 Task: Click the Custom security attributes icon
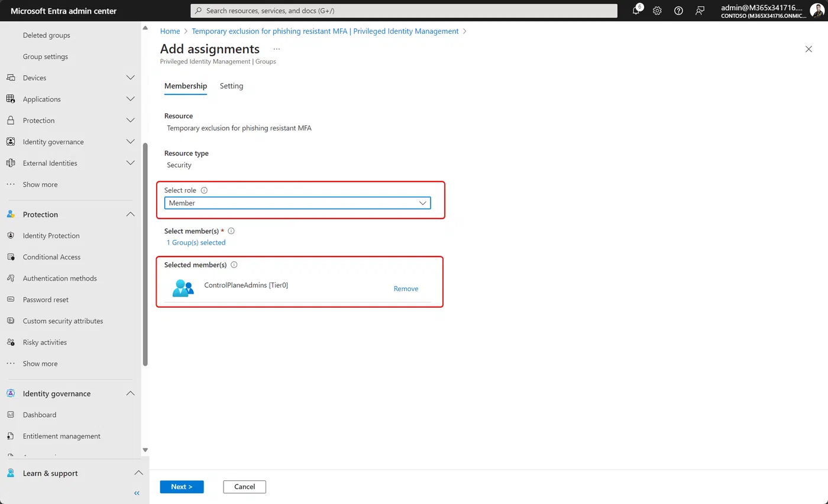click(11, 321)
